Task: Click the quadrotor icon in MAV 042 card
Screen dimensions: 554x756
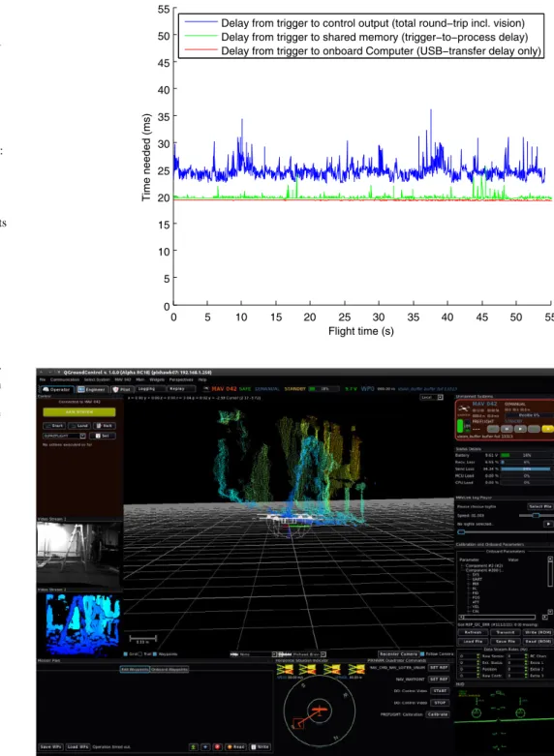Action: tap(463, 408)
